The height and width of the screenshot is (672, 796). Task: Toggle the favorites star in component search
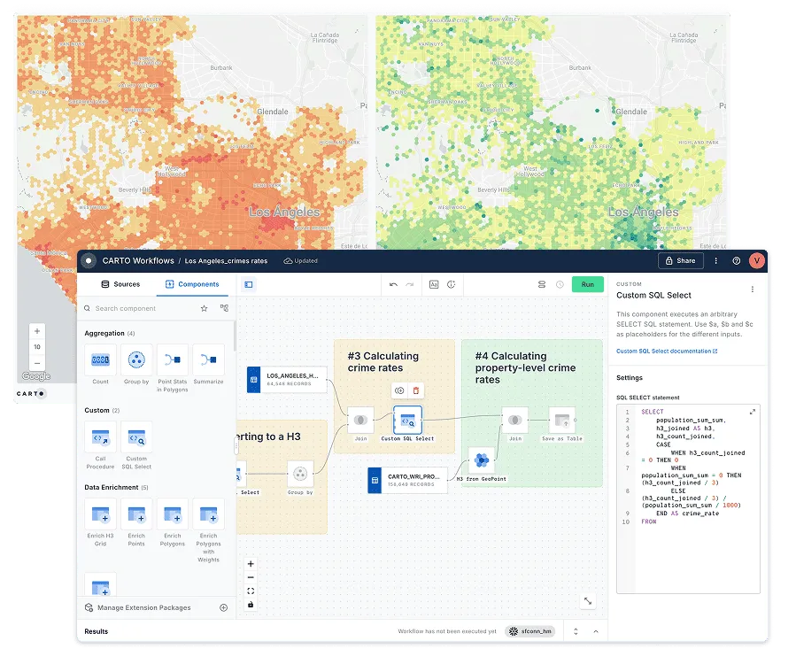pyautogui.click(x=204, y=308)
